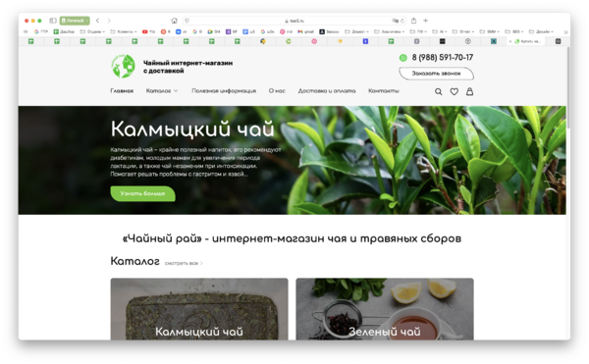Switch to the black square icon tab
This screenshot has height=364, width=589.
click(x=442, y=41)
